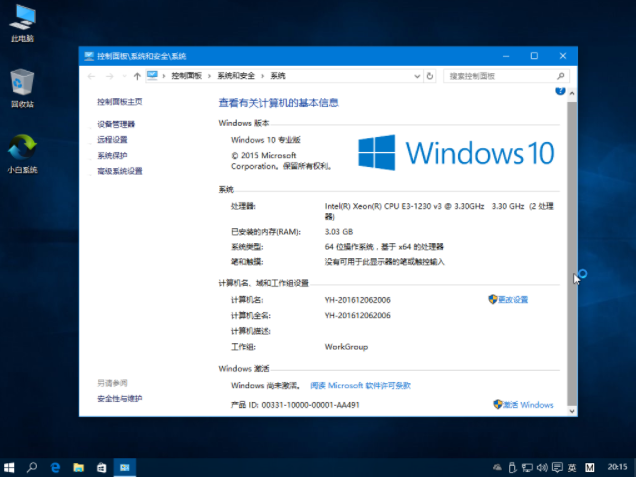Read the Microsoft 软件许可条款 link
The width and height of the screenshot is (636, 478).
coord(361,385)
